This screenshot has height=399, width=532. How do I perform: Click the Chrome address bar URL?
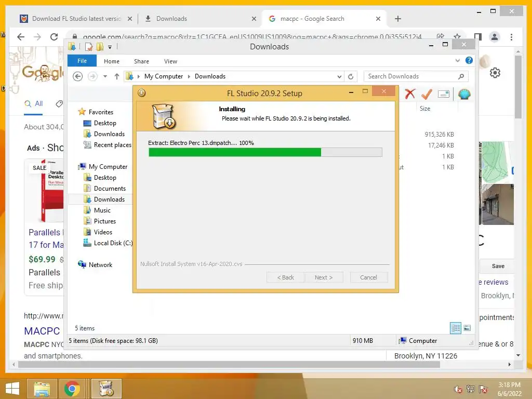tap(252, 37)
